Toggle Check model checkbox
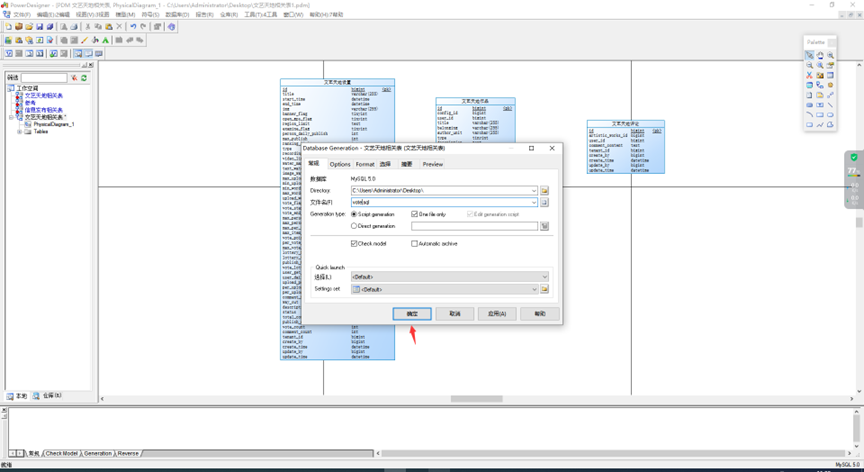The height and width of the screenshot is (472, 864). tap(354, 243)
